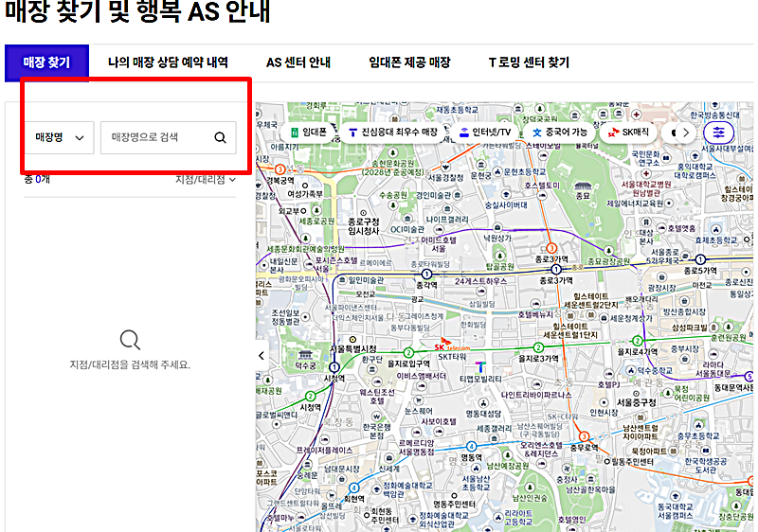Click the 지점/대리점을 검색해 주세요 message

[x=130, y=364]
